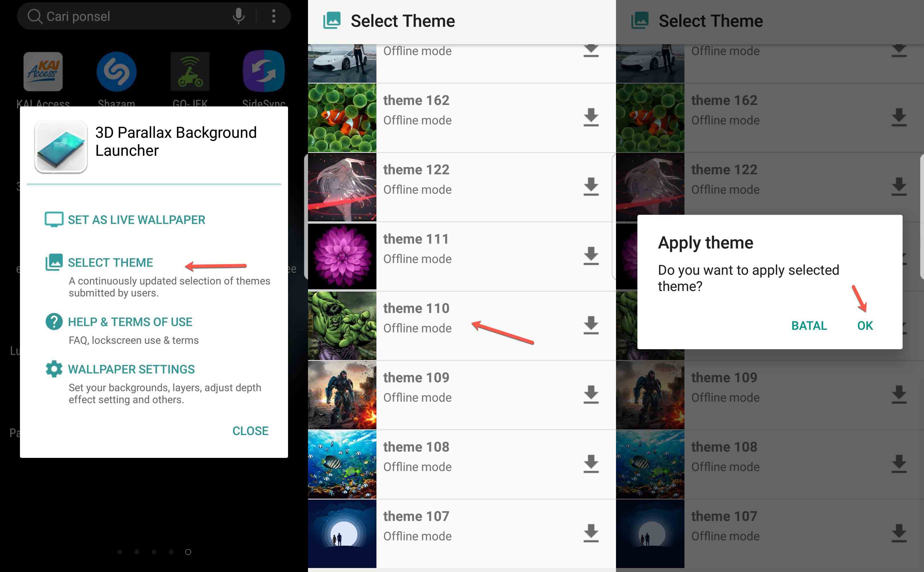Image resolution: width=924 pixels, height=572 pixels.
Task: Click the Wallpaper Settings gear icon
Action: pos(52,369)
